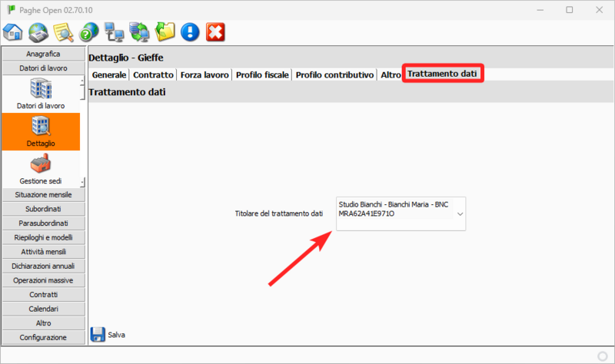The width and height of the screenshot is (615, 364).
Task: Click the Home house toolbar icon
Action: point(13,31)
